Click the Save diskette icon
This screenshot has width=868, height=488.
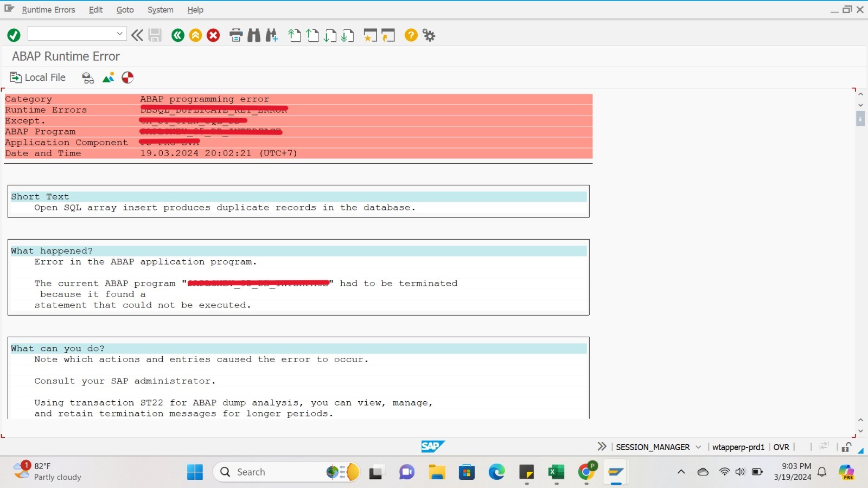click(x=155, y=35)
